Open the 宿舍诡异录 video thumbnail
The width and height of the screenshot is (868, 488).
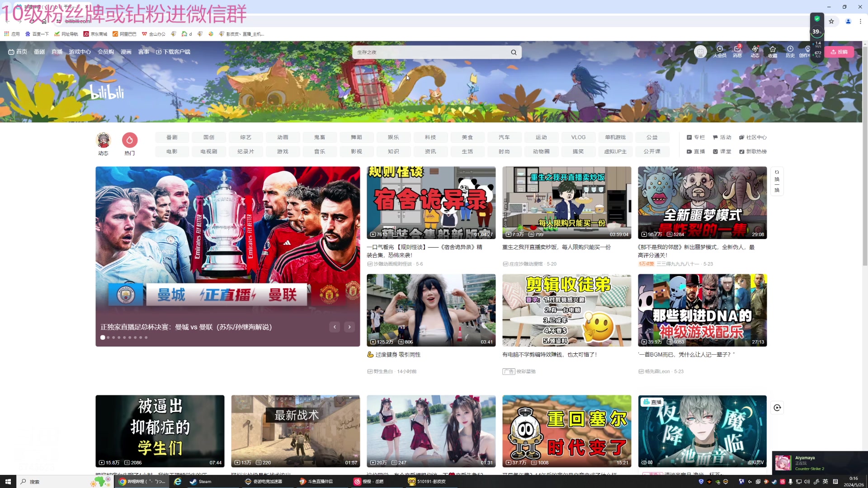(x=431, y=203)
